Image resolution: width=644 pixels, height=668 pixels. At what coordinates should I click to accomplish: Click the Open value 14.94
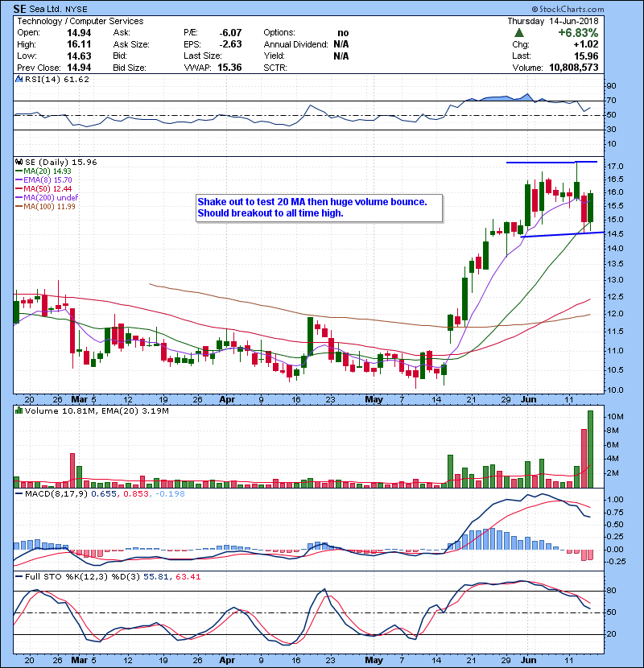click(x=79, y=33)
